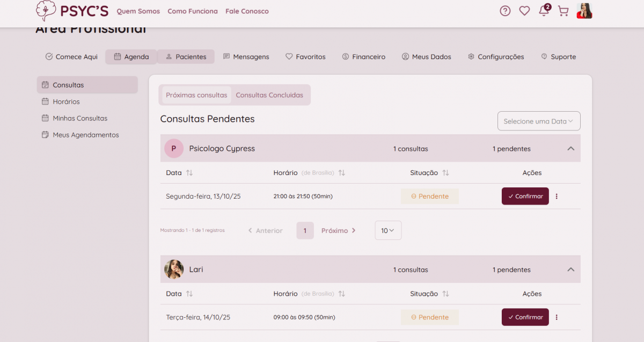The image size is (644, 342).
Task: Confirm the Segunda-feira 13/10/25 appointment
Action: tap(525, 197)
